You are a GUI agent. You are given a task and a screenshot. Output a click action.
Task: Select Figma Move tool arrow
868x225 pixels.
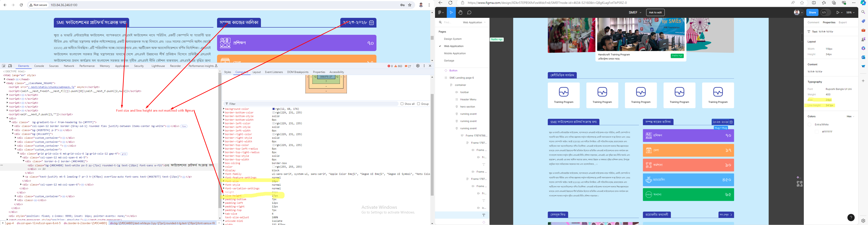tap(451, 12)
